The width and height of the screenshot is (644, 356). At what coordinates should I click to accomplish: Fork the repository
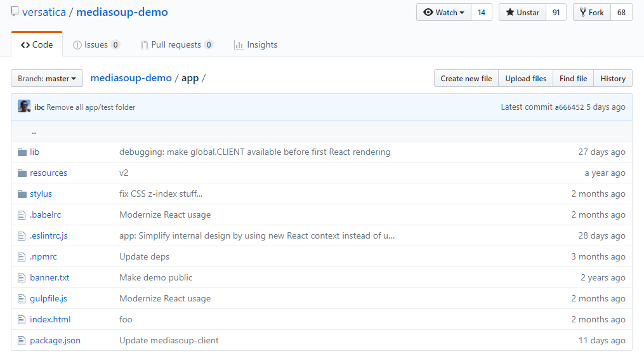[x=591, y=12]
